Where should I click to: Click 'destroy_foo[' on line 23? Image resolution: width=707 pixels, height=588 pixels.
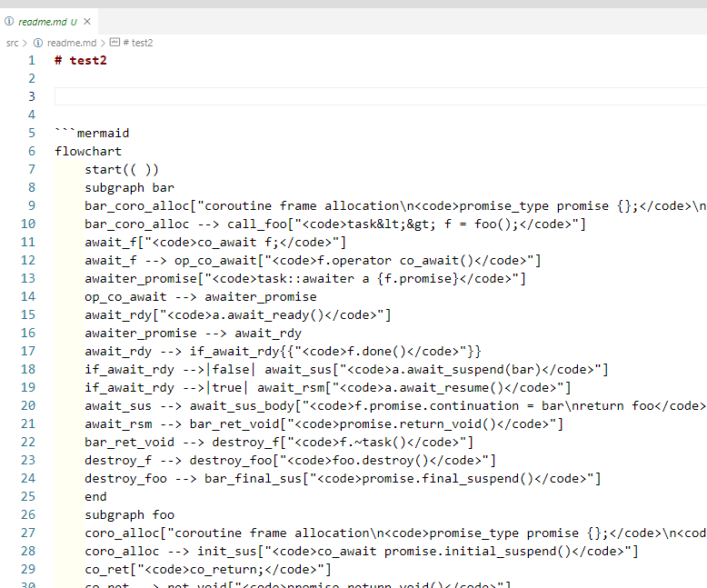(x=234, y=461)
